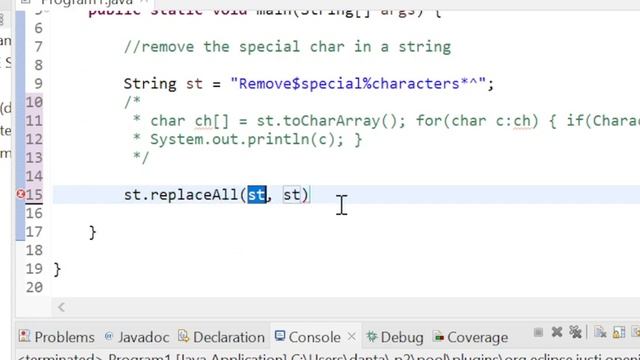The image size is (640, 360).
Task: Click Remove All Terminated Launches double-X icon
Action: tap(575, 332)
